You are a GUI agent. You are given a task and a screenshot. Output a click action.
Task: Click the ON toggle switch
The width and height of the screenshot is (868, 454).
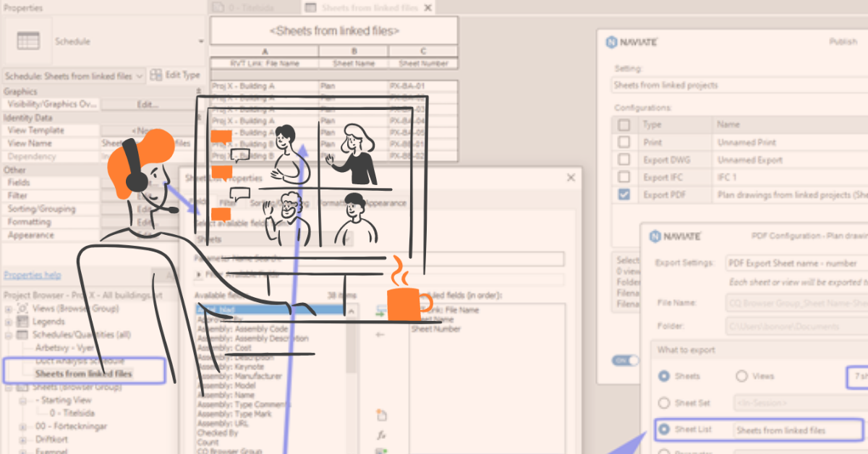click(625, 361)
